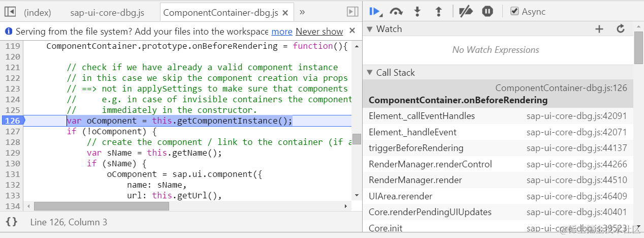Select the triggerBeforeRendering stack frame
This screenshot has width=644, height=238.
pos(498,148)
